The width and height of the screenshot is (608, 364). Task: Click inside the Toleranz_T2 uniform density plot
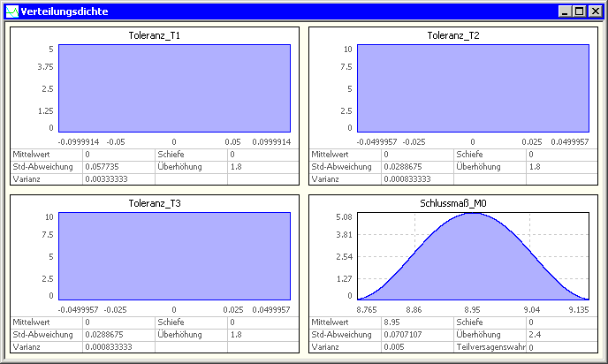[x=473, y=88]
